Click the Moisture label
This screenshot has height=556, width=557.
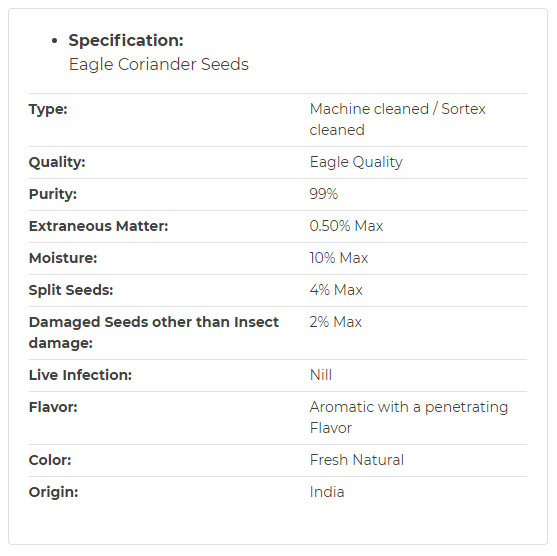click(x=63, y=258)
